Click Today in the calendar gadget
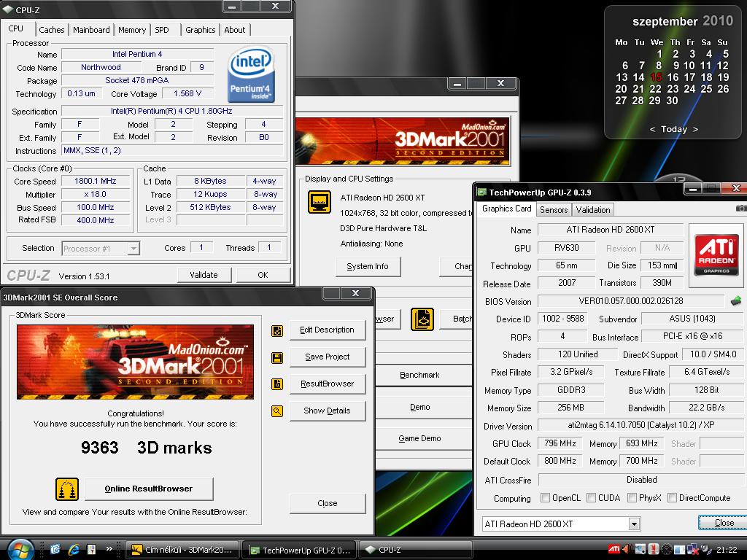The width and height of the screenshot is (747, 560). pos(673,129)
